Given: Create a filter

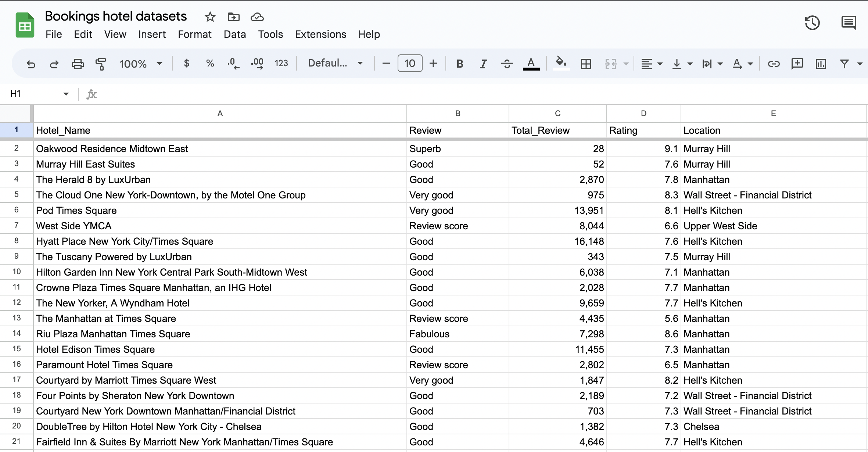Looking at the screenshot, I should [844, 64].
